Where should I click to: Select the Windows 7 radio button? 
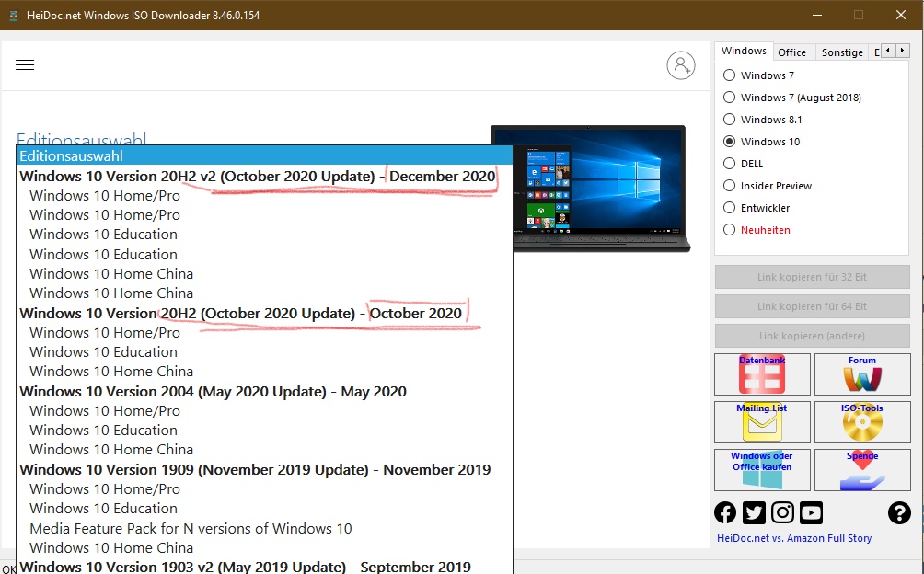730,75
